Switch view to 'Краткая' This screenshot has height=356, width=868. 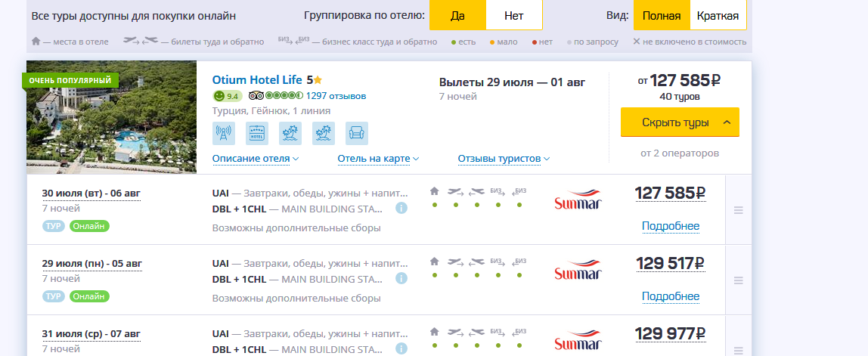point(718,16)
